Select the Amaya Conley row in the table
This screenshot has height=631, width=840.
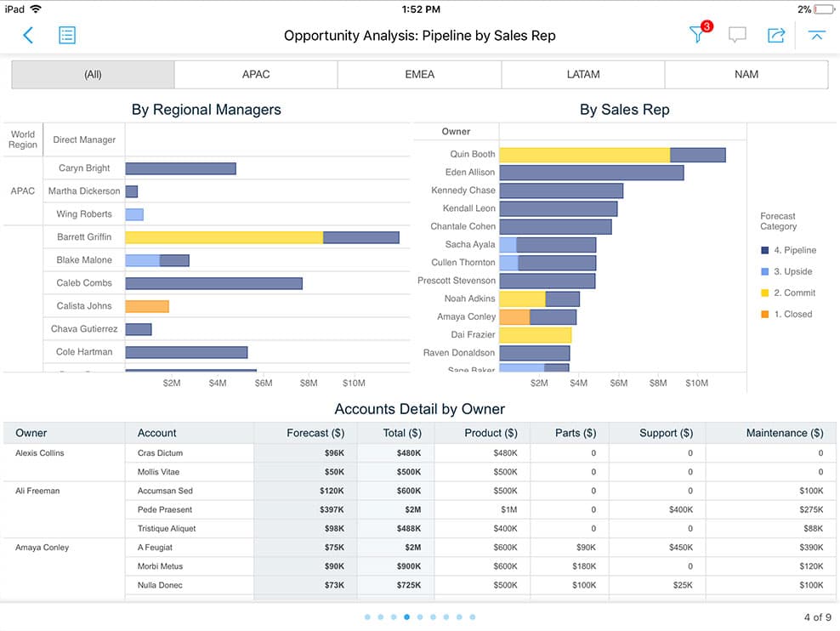pyautogui.click(x=41, y=547)
